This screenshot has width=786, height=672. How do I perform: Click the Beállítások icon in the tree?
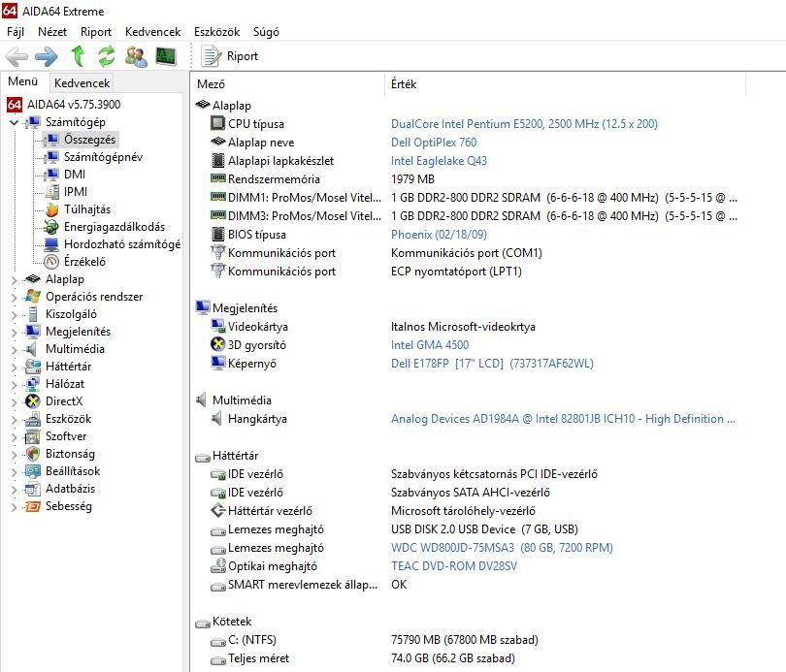tap(33, 471)
